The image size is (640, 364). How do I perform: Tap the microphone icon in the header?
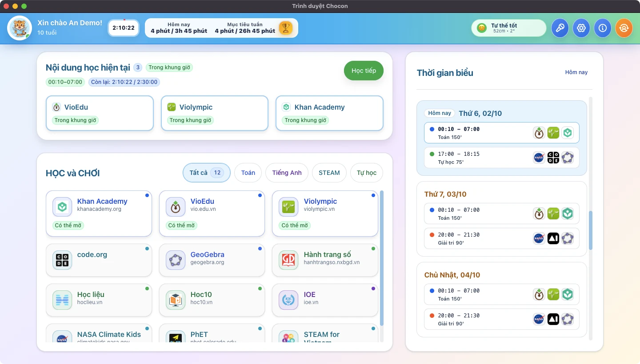tap(560, 28)
